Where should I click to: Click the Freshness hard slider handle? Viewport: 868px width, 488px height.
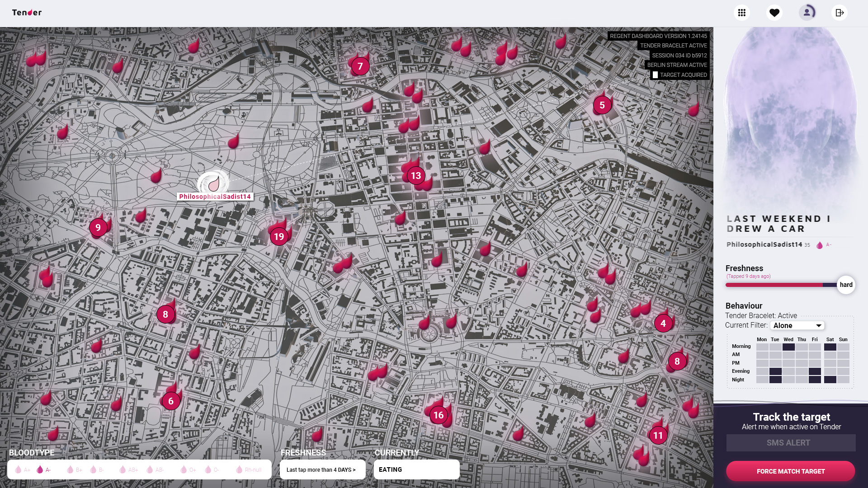(x=846, y=285)
